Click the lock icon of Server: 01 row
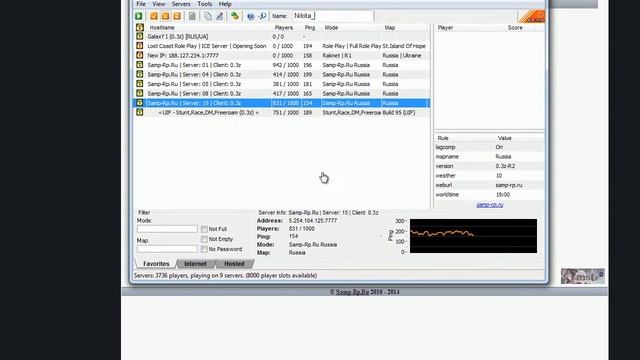Screen dimensions: 640x360 (x=140, y=64)
